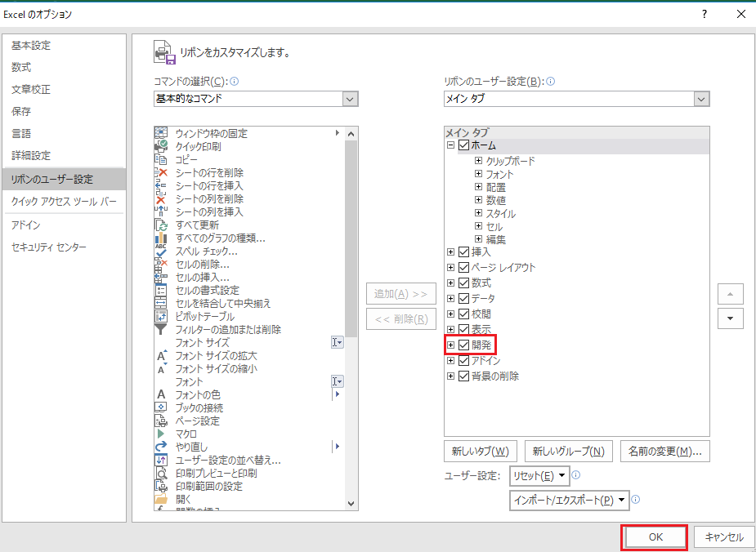Open the 基本設定 category
This screenshot has height=552, width=756.
pyautogui.click(x=31, y=46)
